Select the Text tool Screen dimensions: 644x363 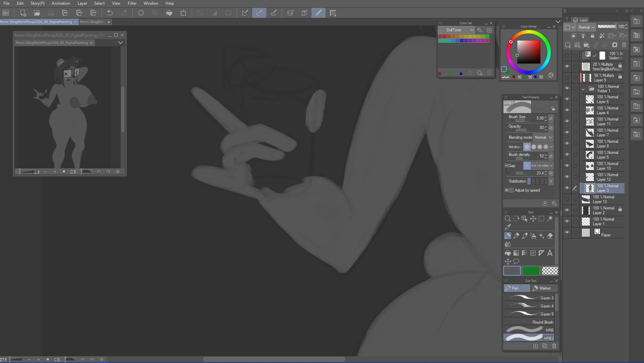[550, 253]
